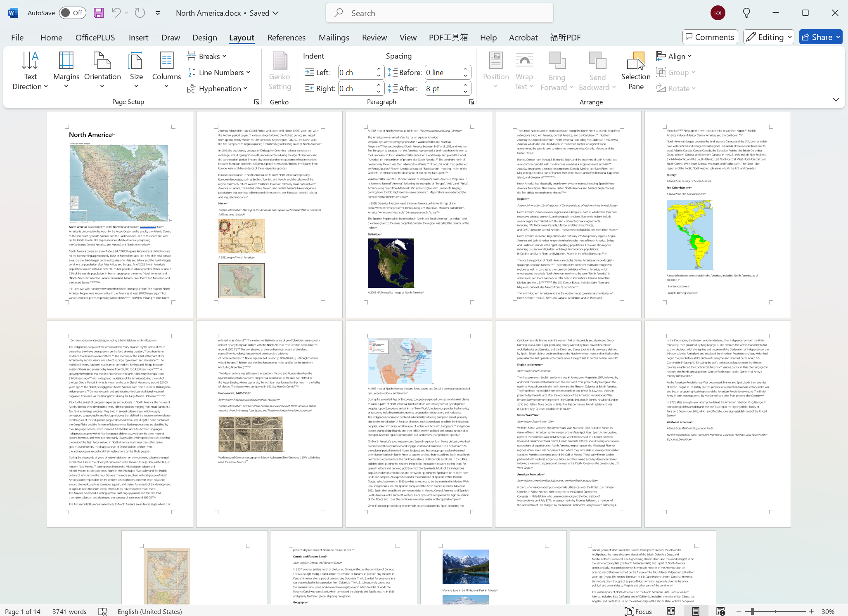Click the zoom slider handle
848x616 pixels.
[x=752, y=611]
